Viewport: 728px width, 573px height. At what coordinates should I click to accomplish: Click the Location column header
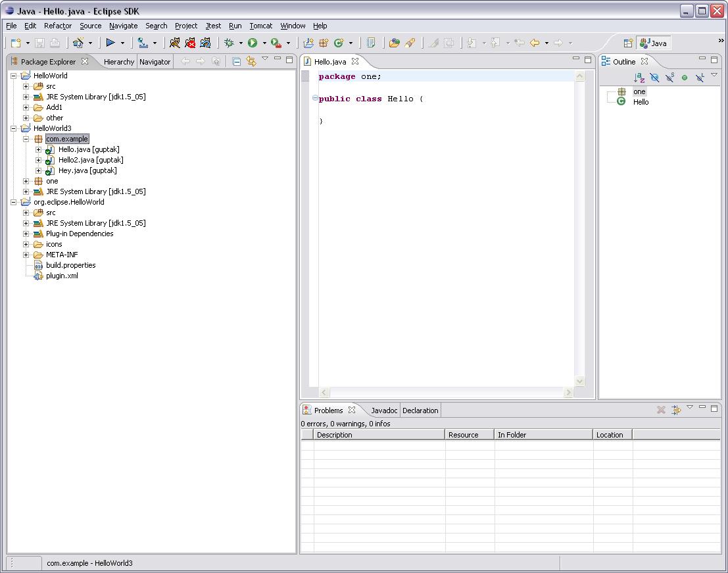[x=613, y=435]
